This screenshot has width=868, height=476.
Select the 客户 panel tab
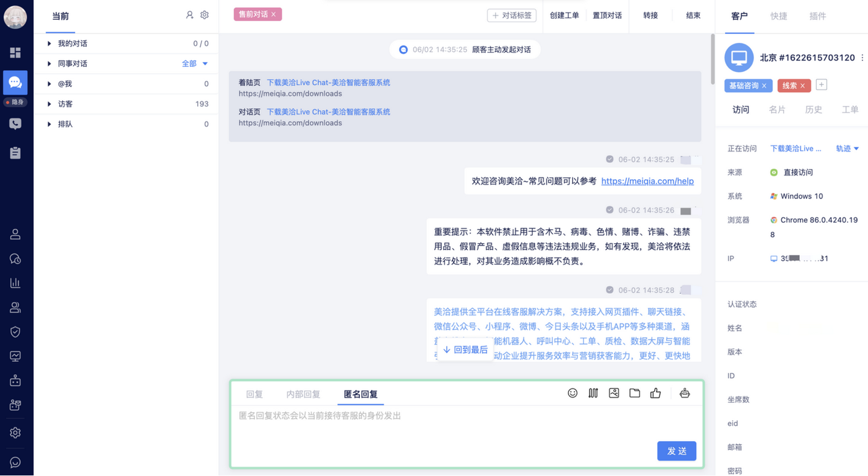[739, 16]
